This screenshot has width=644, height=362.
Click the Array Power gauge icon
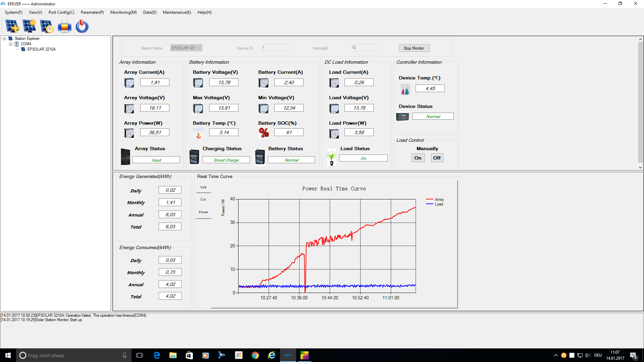129,133
